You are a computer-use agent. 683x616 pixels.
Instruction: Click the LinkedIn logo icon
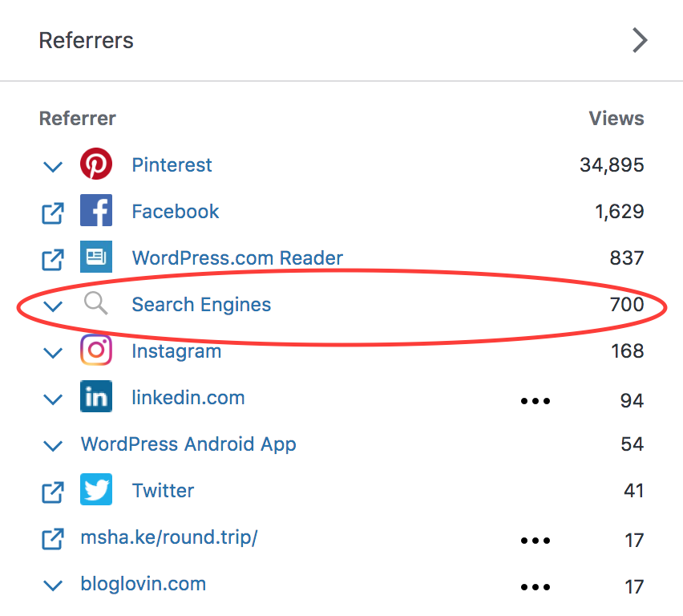pyautogui.click(x=96, y=397)
